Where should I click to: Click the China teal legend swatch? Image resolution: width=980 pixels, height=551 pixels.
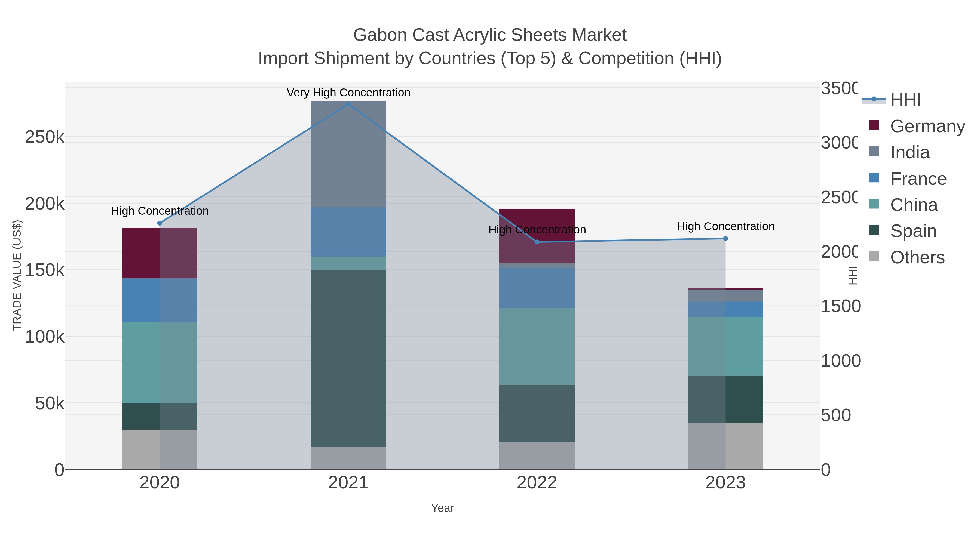(874, 204)
